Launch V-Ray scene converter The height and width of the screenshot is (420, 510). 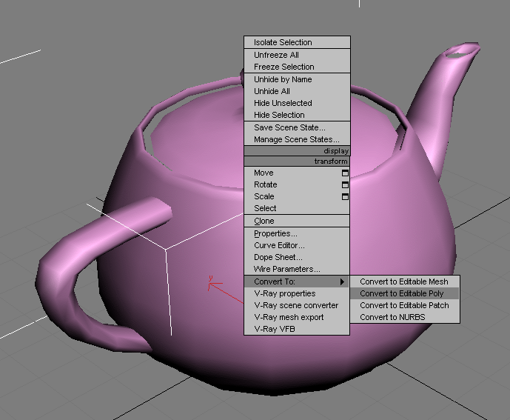pos(297,305)
